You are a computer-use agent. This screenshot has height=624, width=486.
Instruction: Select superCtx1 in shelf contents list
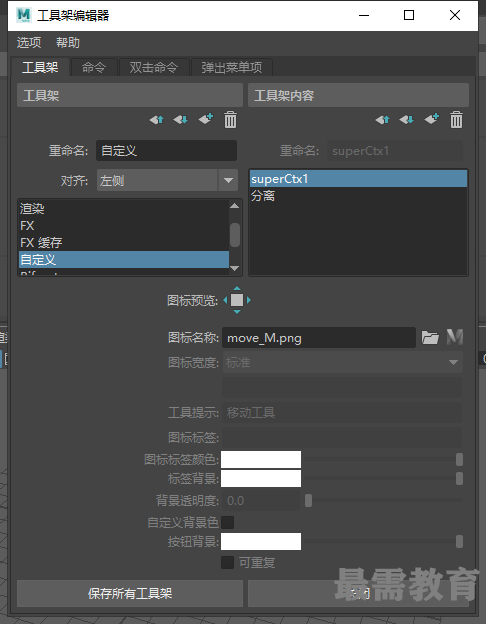pyautogui.click(x=358, y=179)
